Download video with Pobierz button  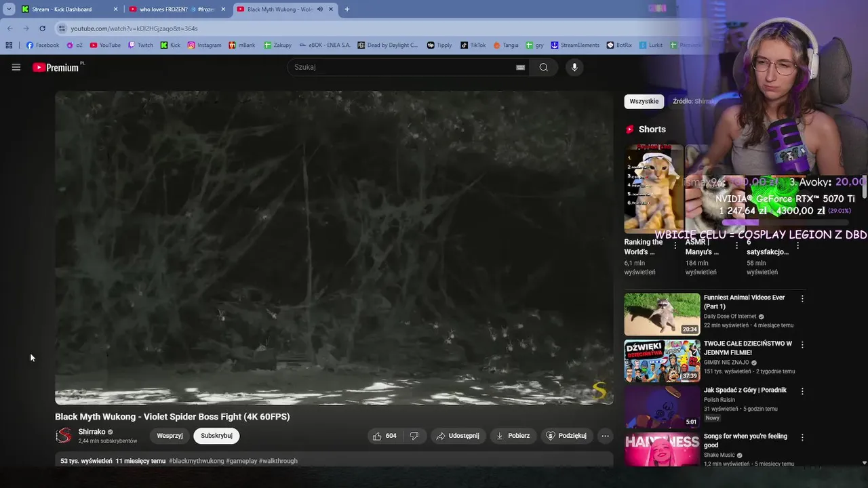[x=513, y=436]
